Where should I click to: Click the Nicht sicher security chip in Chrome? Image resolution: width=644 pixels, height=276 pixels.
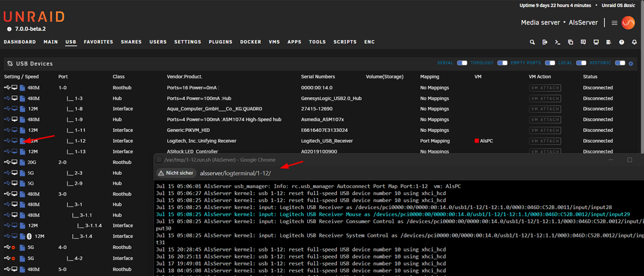(176, 173)
